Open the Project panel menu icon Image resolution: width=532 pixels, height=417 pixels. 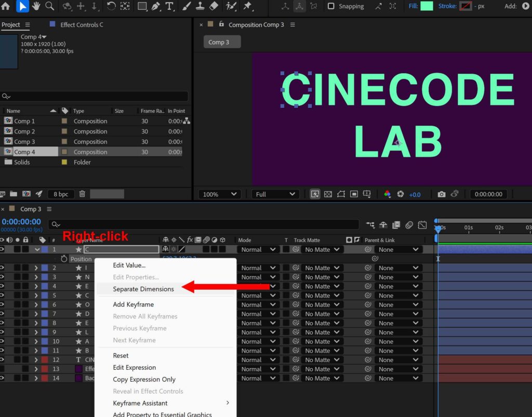[x=28, y=25]
